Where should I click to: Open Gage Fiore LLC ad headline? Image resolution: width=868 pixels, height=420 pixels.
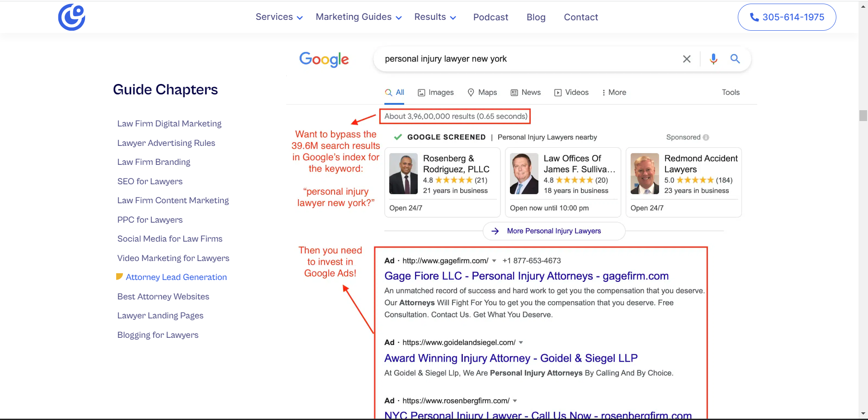coord(526,276)
